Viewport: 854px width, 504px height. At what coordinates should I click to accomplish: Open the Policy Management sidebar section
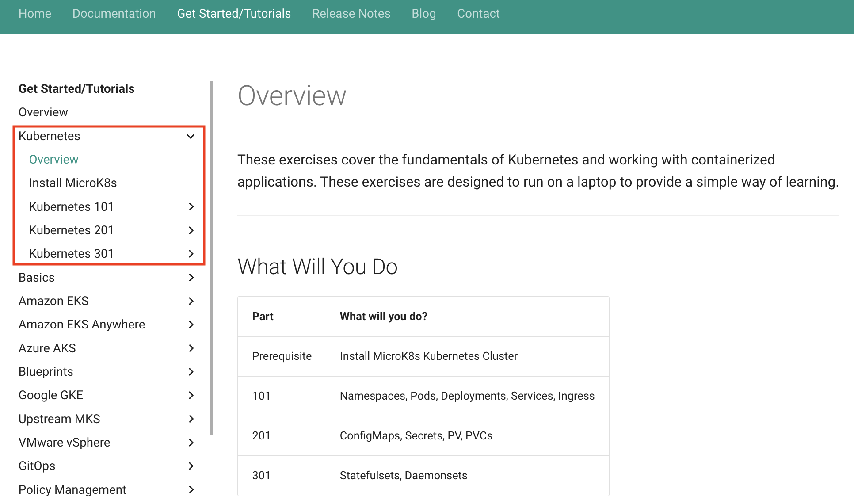(x=72, y=490)
